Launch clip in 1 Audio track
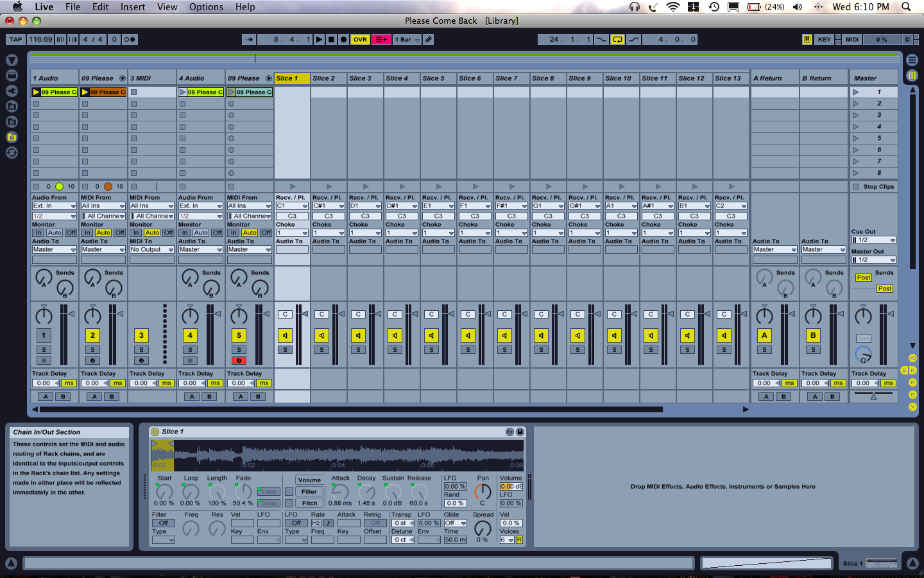The width and height of the screenshot is (924, 578). pos(37,92)
